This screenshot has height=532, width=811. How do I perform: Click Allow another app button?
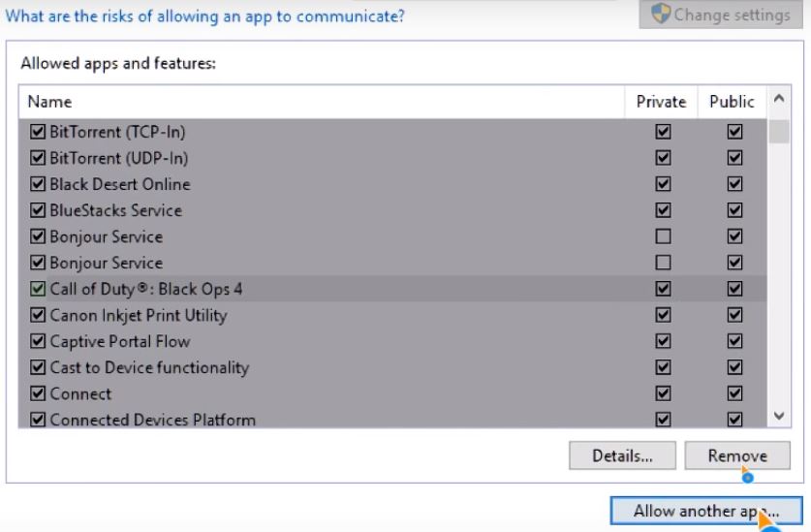[706, 511]
